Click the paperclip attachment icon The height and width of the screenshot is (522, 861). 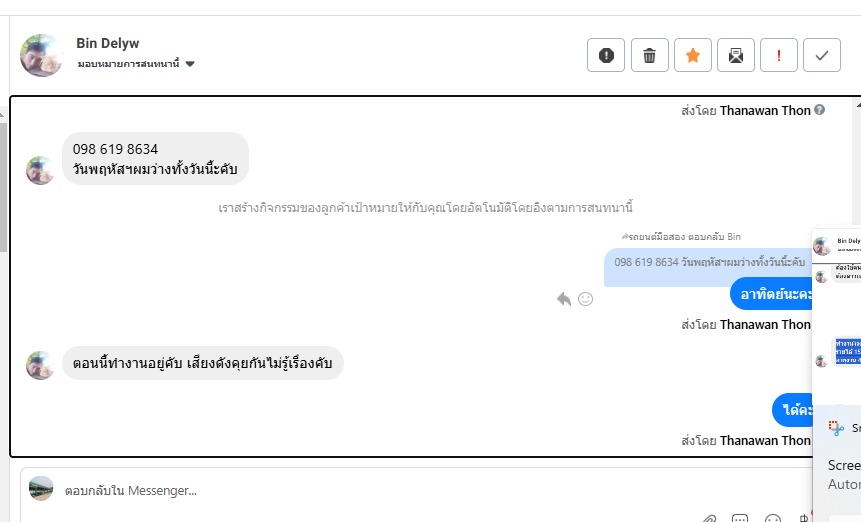(708, 519)
